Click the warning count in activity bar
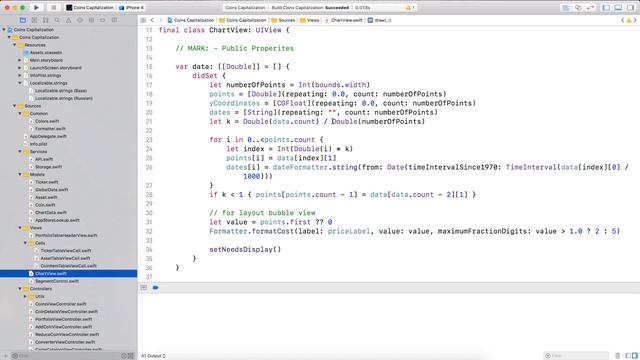 click(410, 7)
